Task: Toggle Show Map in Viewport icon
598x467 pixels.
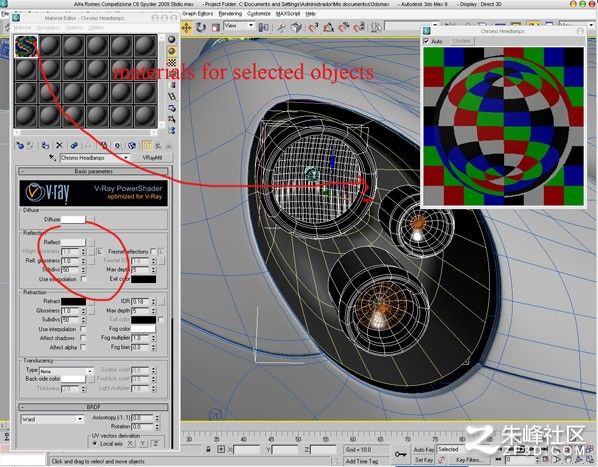Action: pos(132,145)
